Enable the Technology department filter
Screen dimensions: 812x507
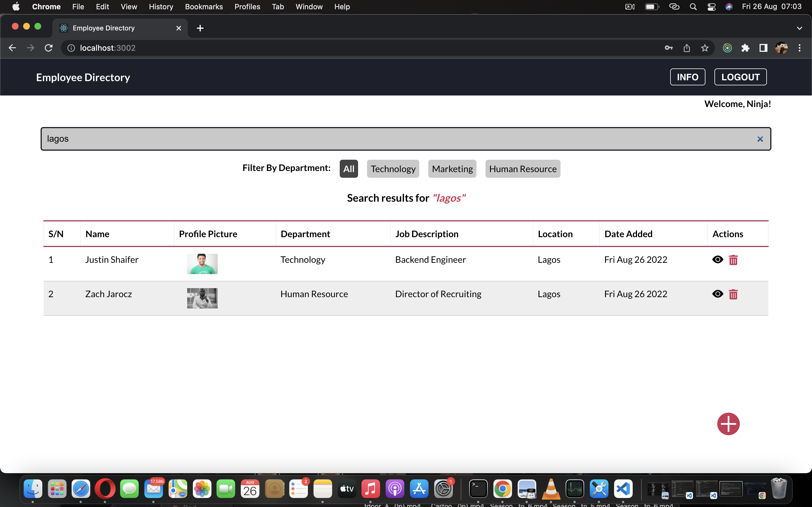pyautogui.click(x=393, y=169)
